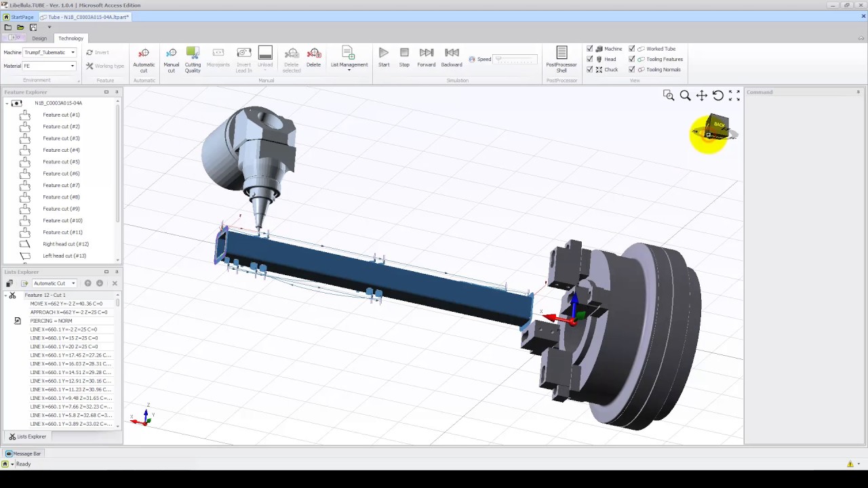
Task: Click the warning icon in status bar
Action: [850, 464]
